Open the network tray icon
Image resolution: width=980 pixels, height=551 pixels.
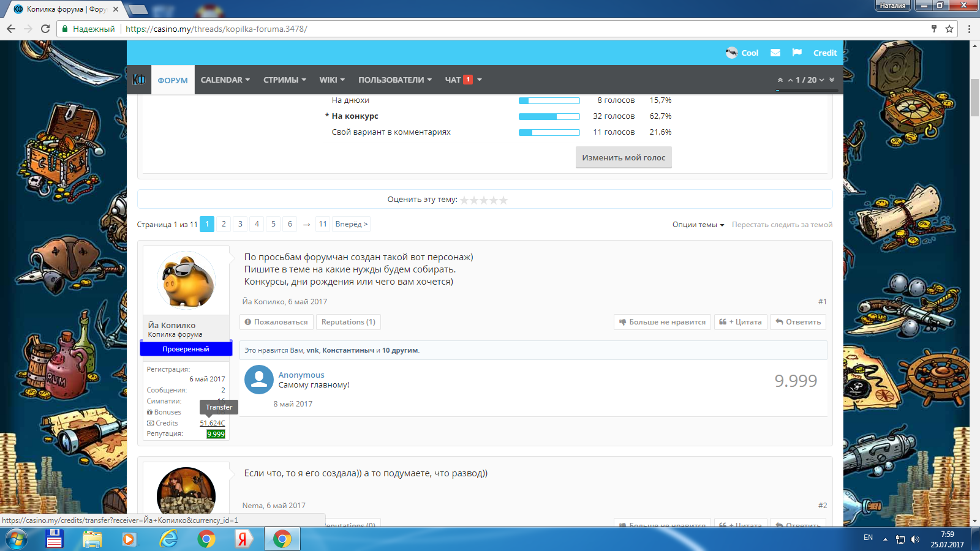(x=900, y=539)
